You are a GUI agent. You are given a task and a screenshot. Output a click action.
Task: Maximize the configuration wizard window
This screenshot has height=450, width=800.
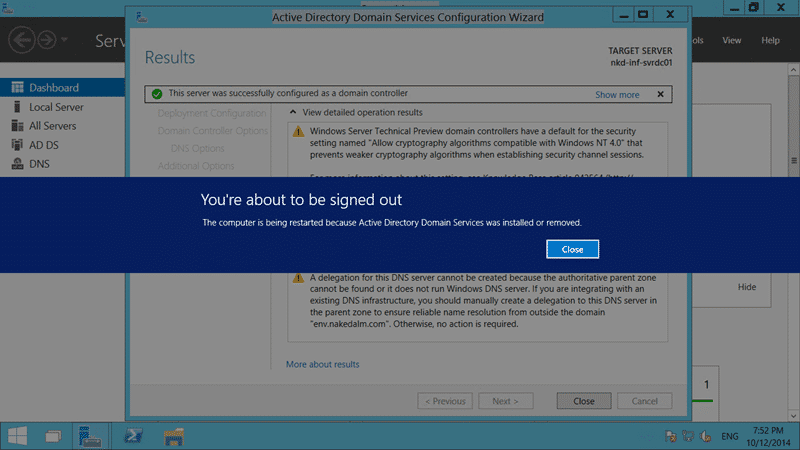coord(643,15)
